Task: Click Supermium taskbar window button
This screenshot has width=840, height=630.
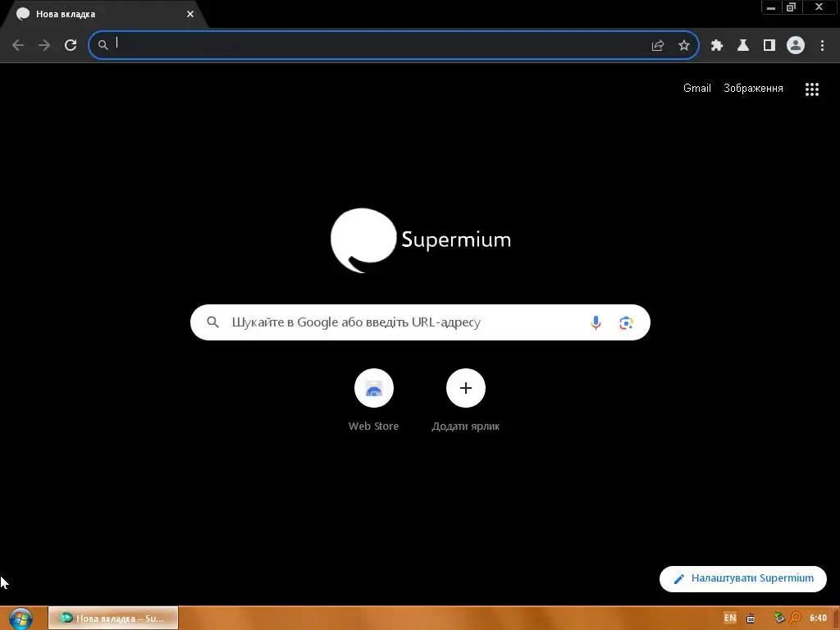Action: (x=113, y=619)
